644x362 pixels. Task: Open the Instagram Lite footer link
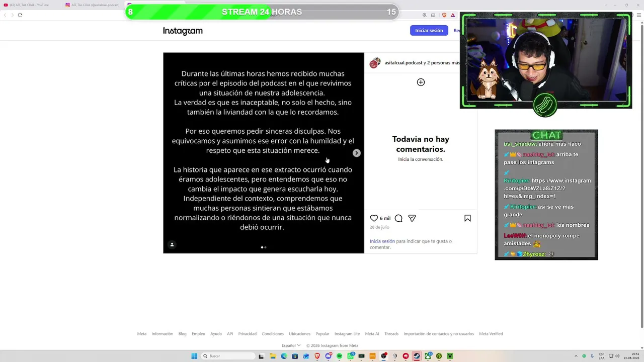pos(347,334)
